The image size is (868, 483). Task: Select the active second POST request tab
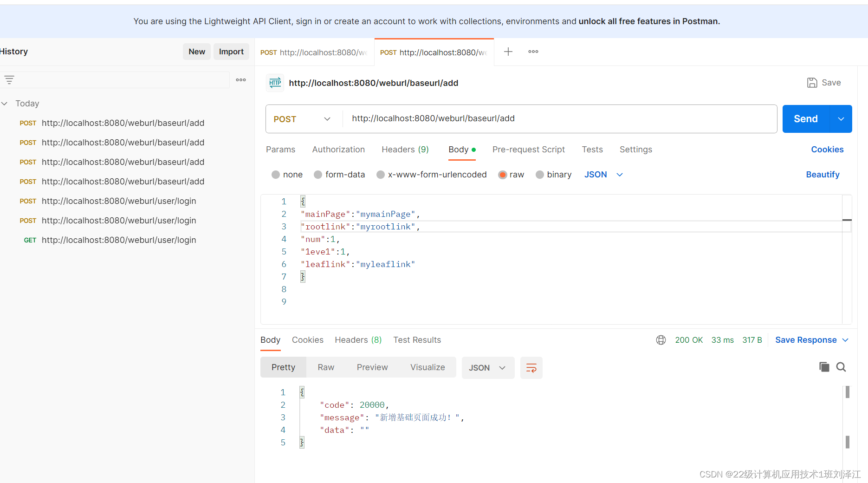click(434, 52)
